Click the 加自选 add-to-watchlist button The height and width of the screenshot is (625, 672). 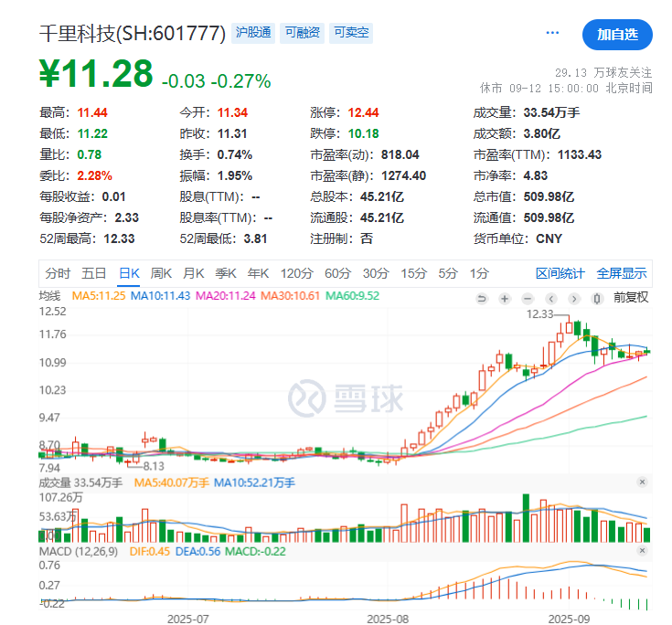pos(617,35)
